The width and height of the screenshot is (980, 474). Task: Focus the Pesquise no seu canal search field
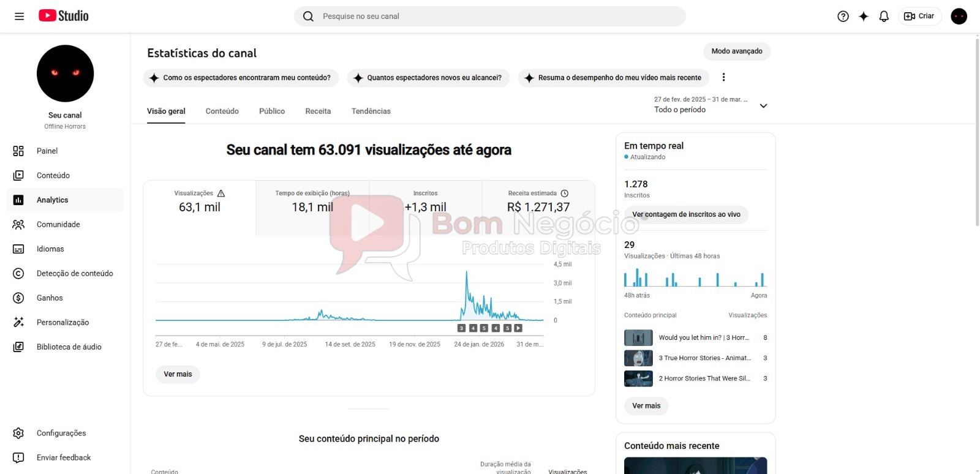click(490, 17)
